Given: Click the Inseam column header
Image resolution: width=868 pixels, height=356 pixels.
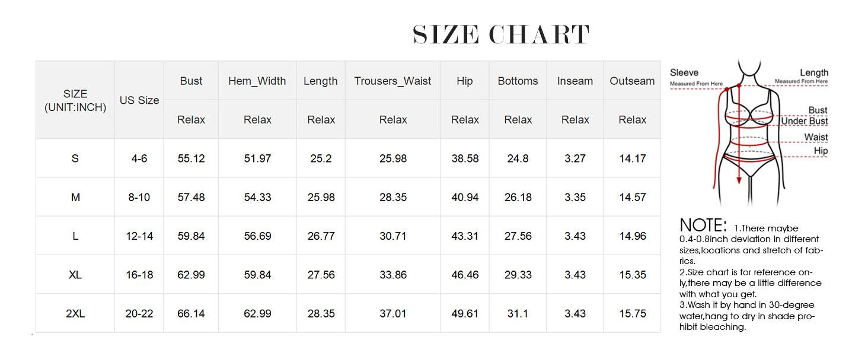Looking at the screenshot, I should click(575, 81).
